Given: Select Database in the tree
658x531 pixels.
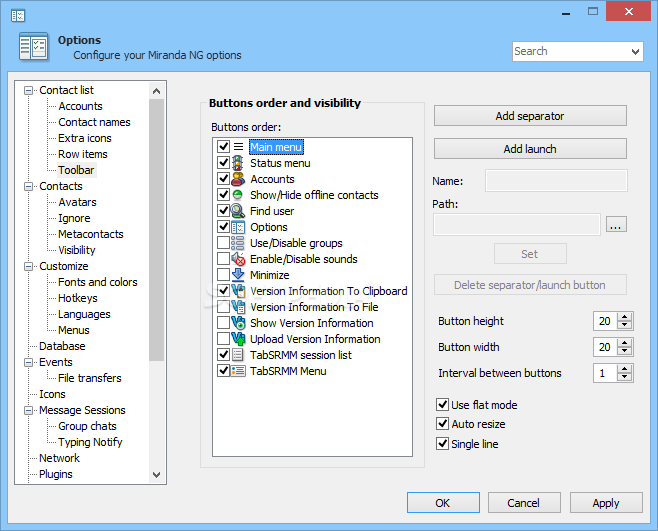Looking at the screenshot, I should click(62, 346).
